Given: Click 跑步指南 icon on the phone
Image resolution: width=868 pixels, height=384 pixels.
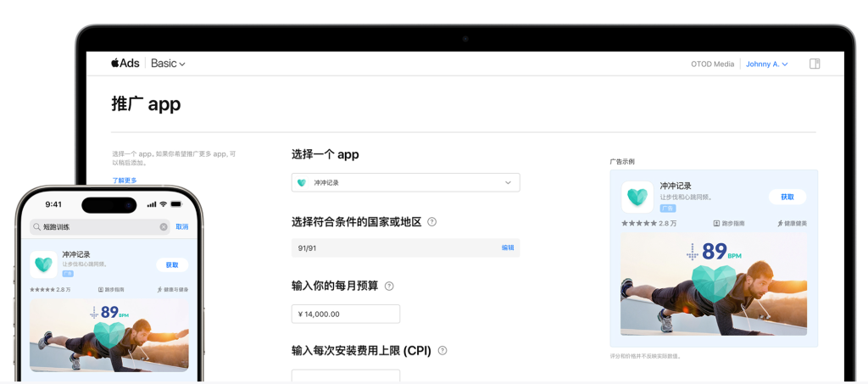Looking at the screenshot, I should click(x=101, y=289).
